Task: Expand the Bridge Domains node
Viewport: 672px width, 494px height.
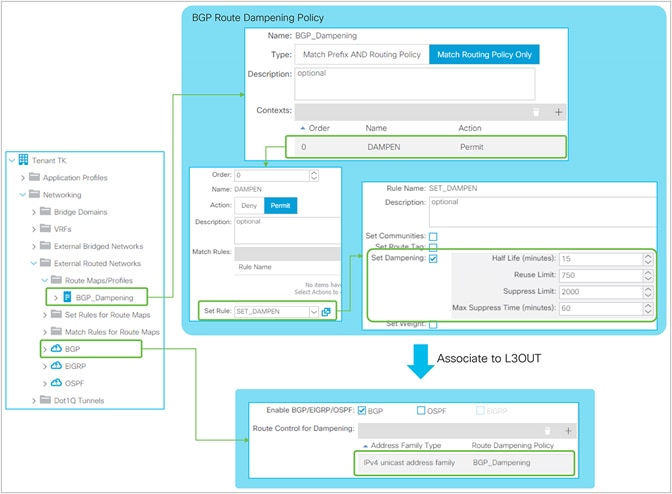Action: tap(34, 212)
